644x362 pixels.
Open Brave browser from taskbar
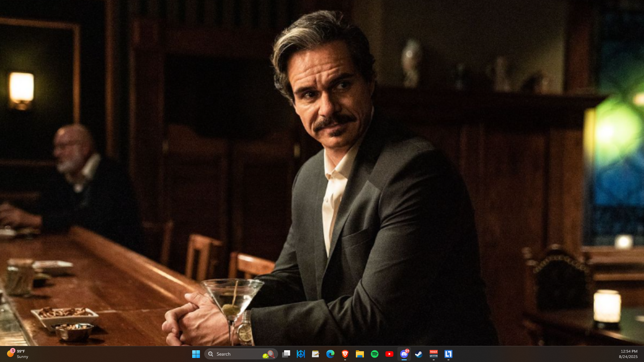point(345,354)
